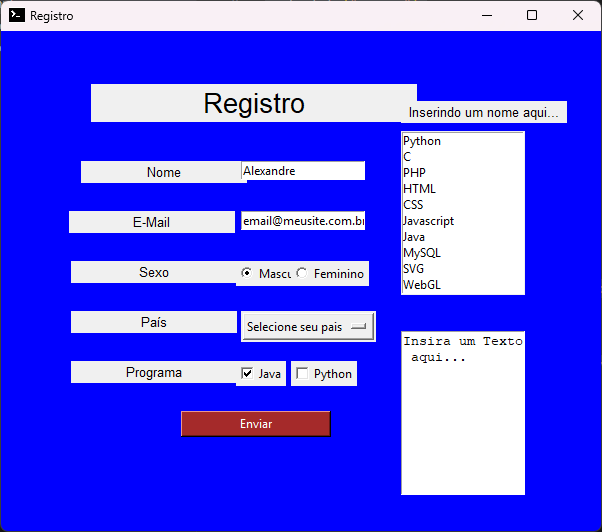Screen dimensions: 602x532
Task: Focus the E-Mail input field
Action: coord(302,220)
